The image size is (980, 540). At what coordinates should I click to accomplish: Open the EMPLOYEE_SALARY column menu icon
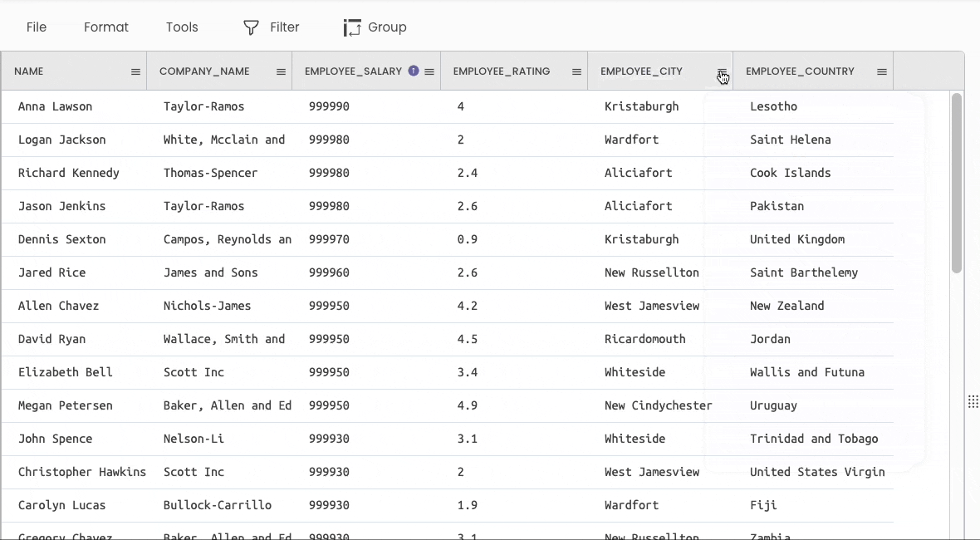[429, 72]
